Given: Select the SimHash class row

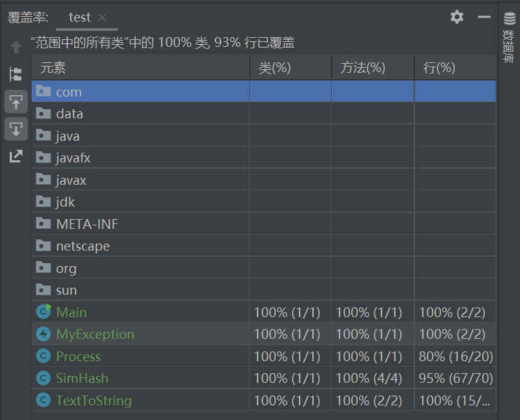Looking at the screenshot, I should pyautogui.click(x=82, y=378).
